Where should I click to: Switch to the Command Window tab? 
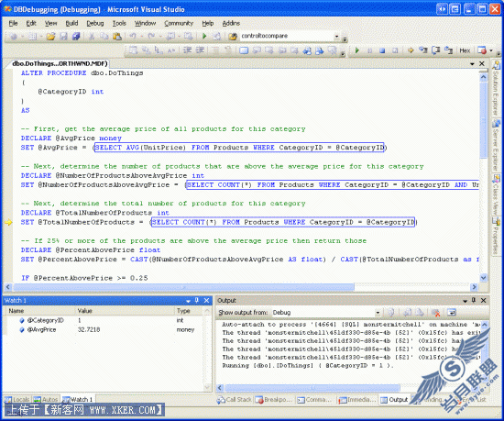click(x=314, y=400)
